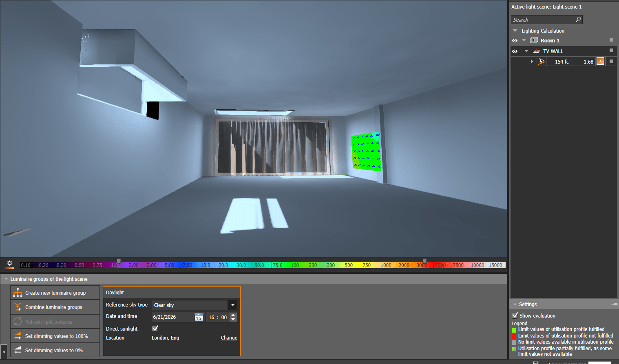Click Set dimming values to 100%

[x=55, y=336]
